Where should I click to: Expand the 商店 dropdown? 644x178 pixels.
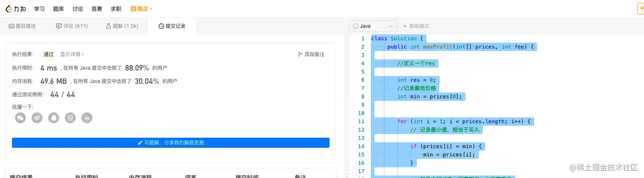click(141, 8)
